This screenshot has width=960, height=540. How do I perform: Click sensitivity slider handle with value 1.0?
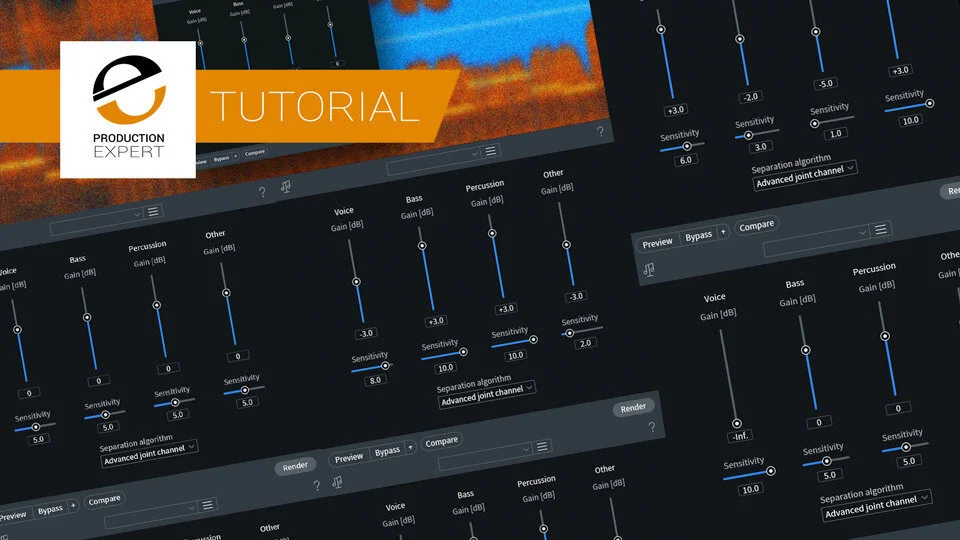coord(814,124)
